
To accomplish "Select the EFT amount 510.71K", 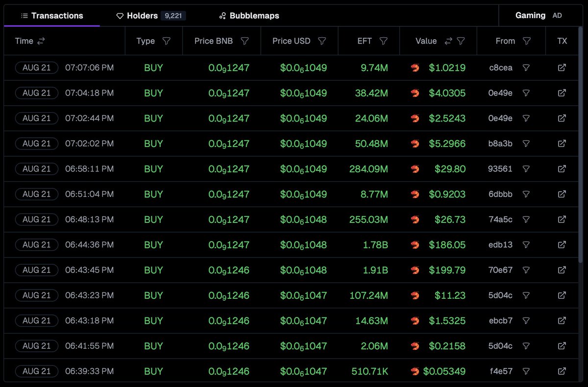I will pos(370,371).
